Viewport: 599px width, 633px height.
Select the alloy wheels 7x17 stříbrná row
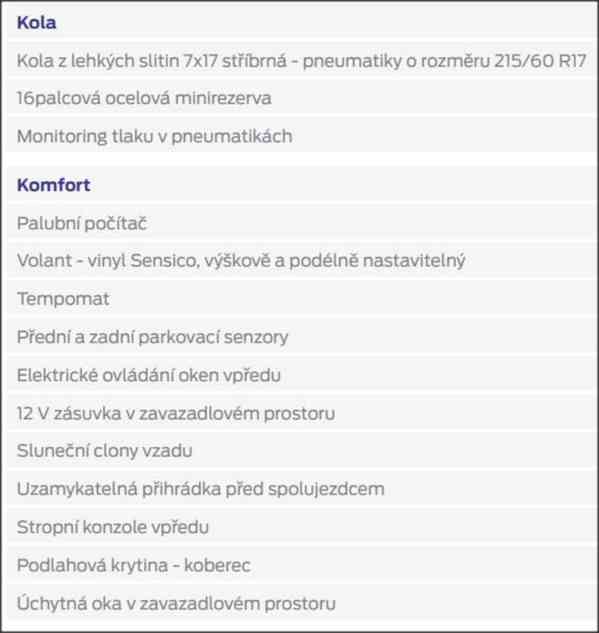tap(301, 61)
